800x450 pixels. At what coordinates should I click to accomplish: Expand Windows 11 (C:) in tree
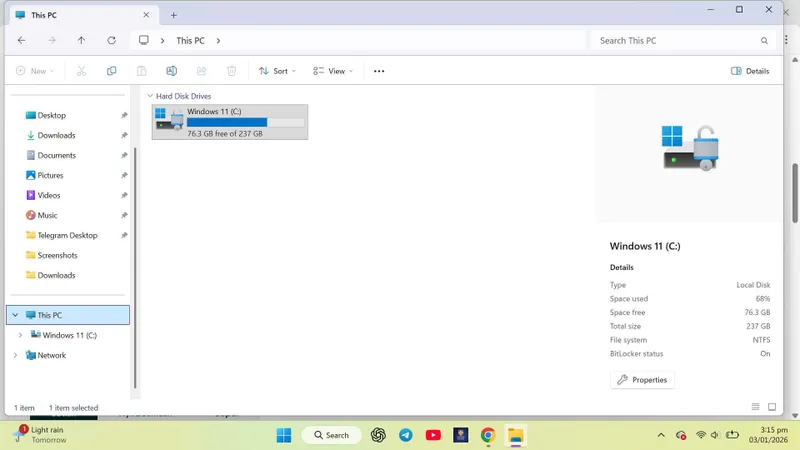(x=20, y=335)
